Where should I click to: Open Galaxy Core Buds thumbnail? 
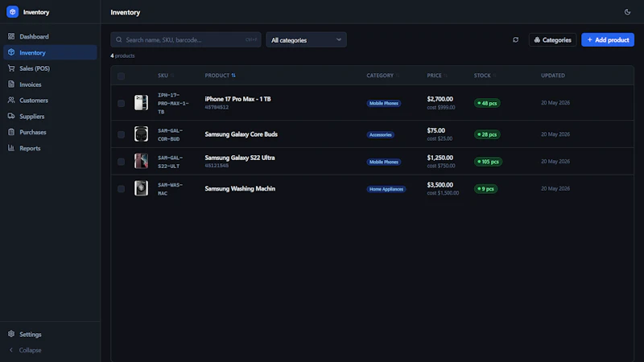point(141,134)
